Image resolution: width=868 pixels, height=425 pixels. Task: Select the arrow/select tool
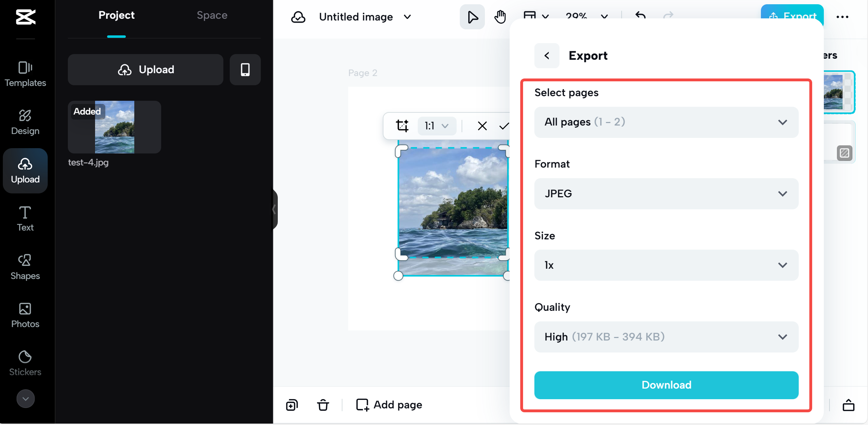tap(473, 16)
